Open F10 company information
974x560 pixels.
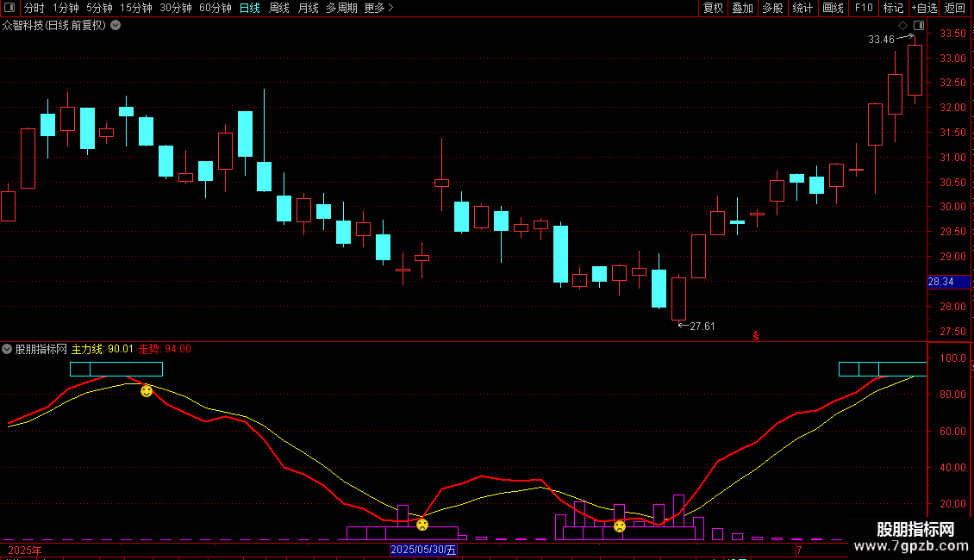(x=864, y=8)
